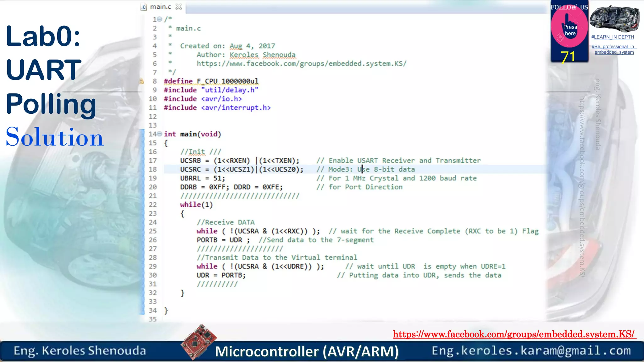Click the FOLLOW US banner text
The width and height of the screenshot is (644, 362).
(x=569, y=7)
